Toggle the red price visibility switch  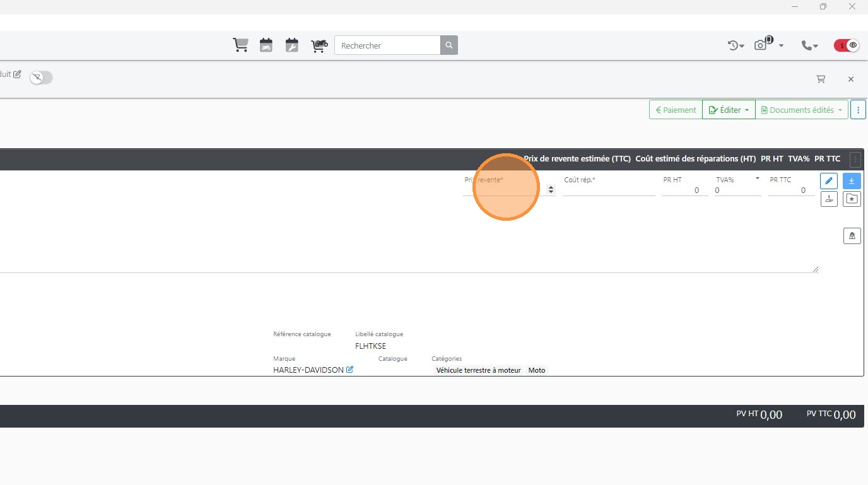[x=847, y=45]
